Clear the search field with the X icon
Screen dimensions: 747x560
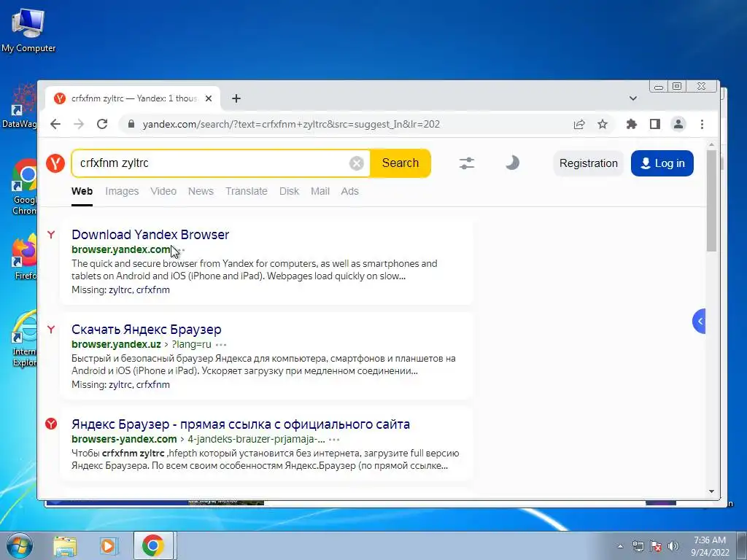click(356, 163)
